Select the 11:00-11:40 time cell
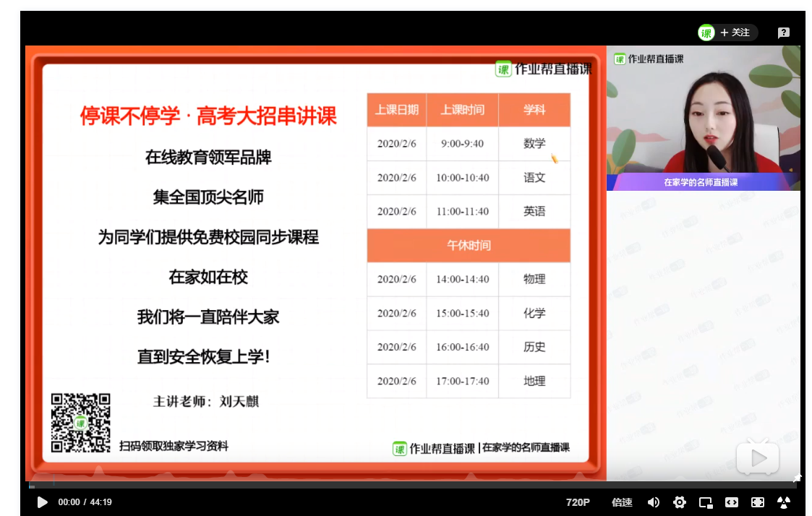The height and width of the screenshot is (516, 812). (x=463, y=211)
